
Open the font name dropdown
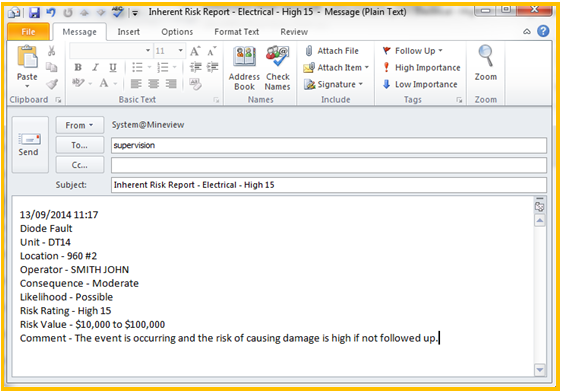(148, 50)
